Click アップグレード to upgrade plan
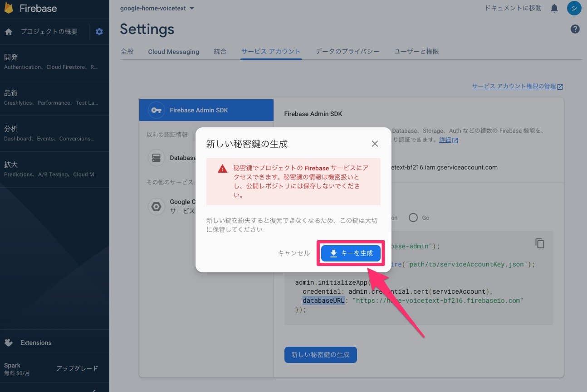The height and width of the screenshot is (392, 587). pyautogui.click(x=77, y=368)
